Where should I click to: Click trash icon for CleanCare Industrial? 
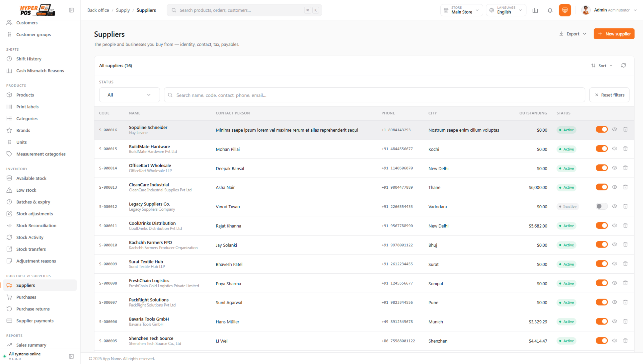click(x=625, y=187)
